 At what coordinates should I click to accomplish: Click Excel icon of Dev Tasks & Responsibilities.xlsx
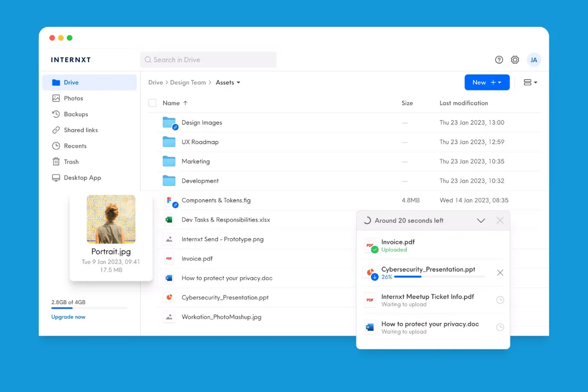[x=169, y=220]
